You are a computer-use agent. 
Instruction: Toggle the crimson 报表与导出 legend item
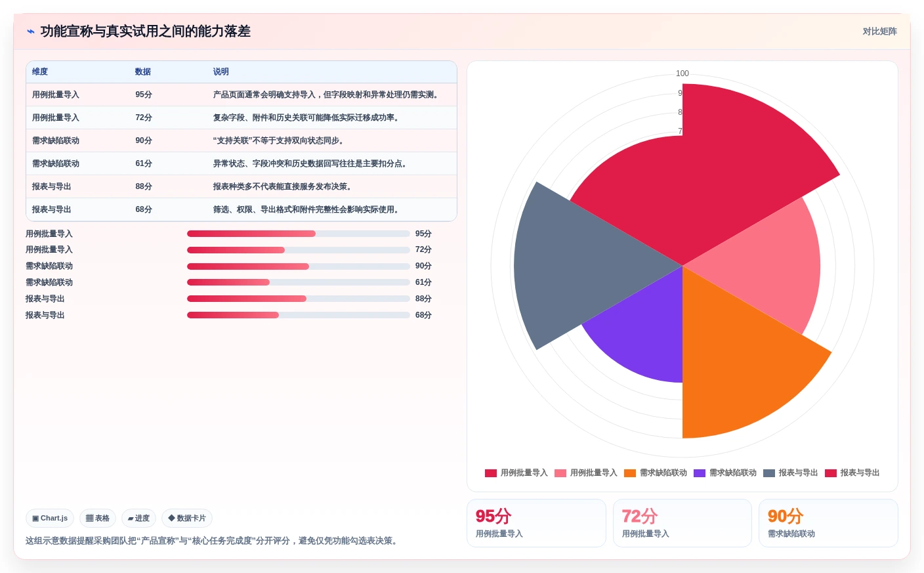coord(852,473)
